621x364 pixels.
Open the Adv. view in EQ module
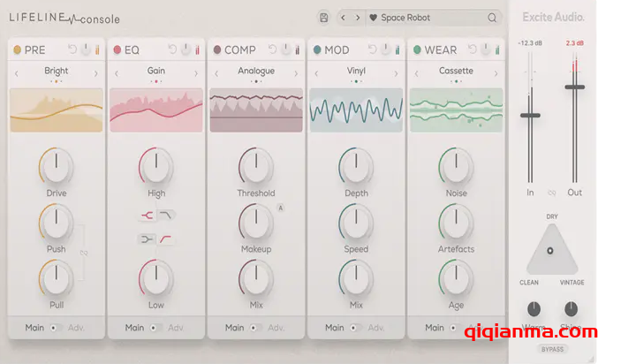pos(176,328)
